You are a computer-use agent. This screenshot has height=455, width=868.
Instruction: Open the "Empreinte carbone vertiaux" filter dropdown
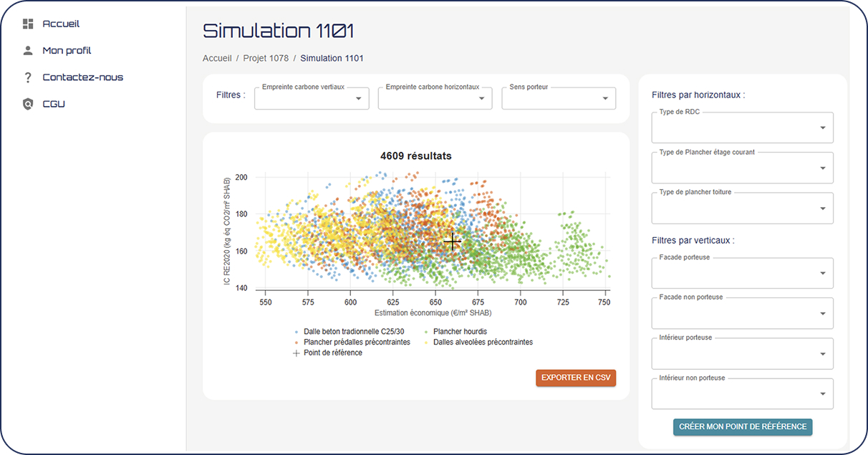click(311, 98)
